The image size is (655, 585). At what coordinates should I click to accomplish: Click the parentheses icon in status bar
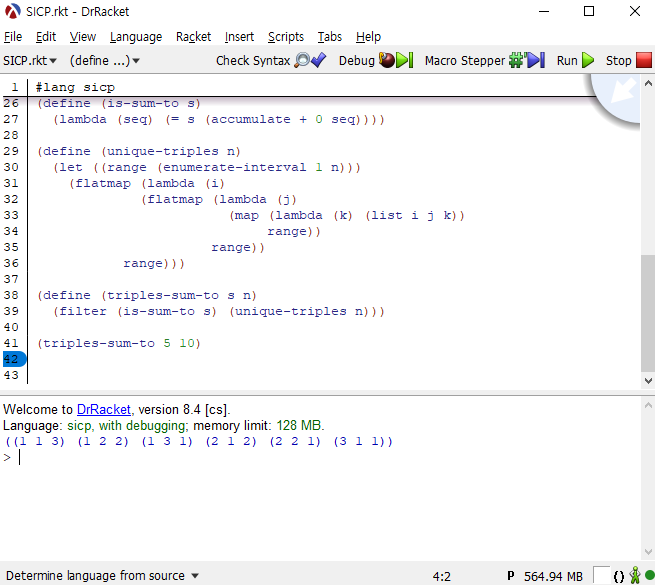(618, 576)
